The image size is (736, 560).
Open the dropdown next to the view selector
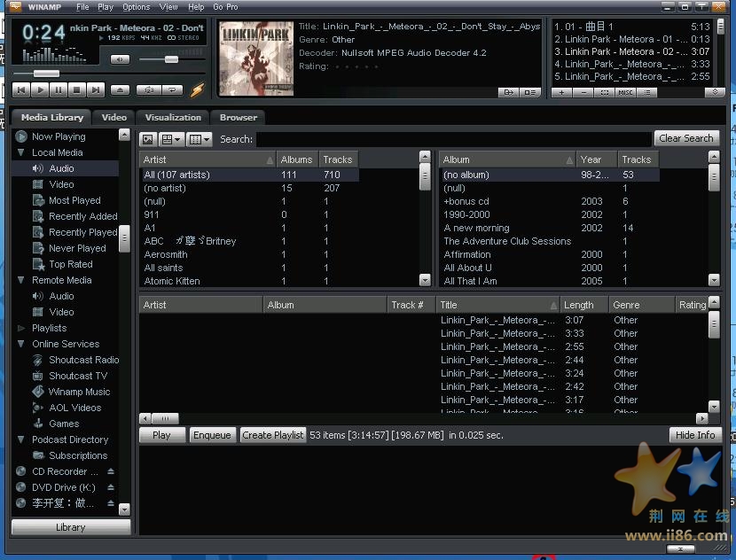[x=179, y=139]
